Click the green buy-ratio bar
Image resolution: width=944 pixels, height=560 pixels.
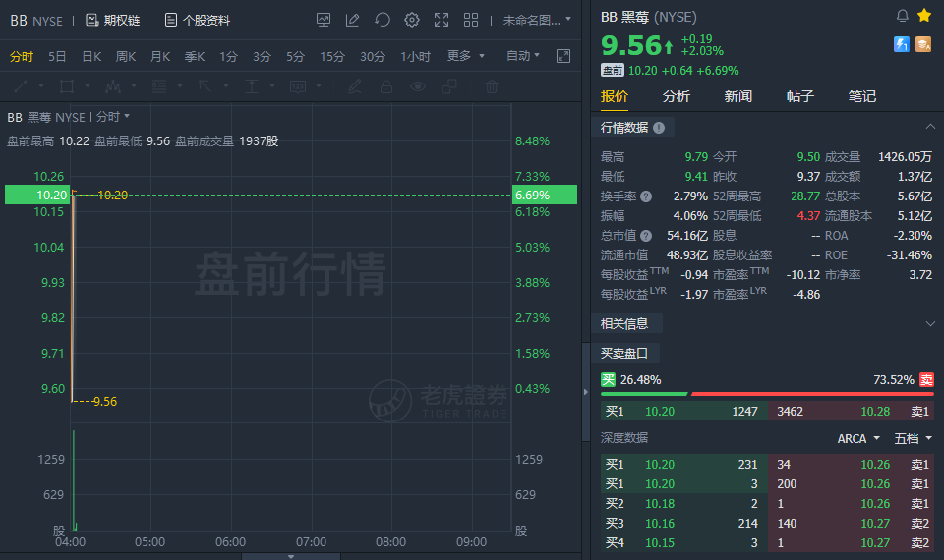[644, 393]
